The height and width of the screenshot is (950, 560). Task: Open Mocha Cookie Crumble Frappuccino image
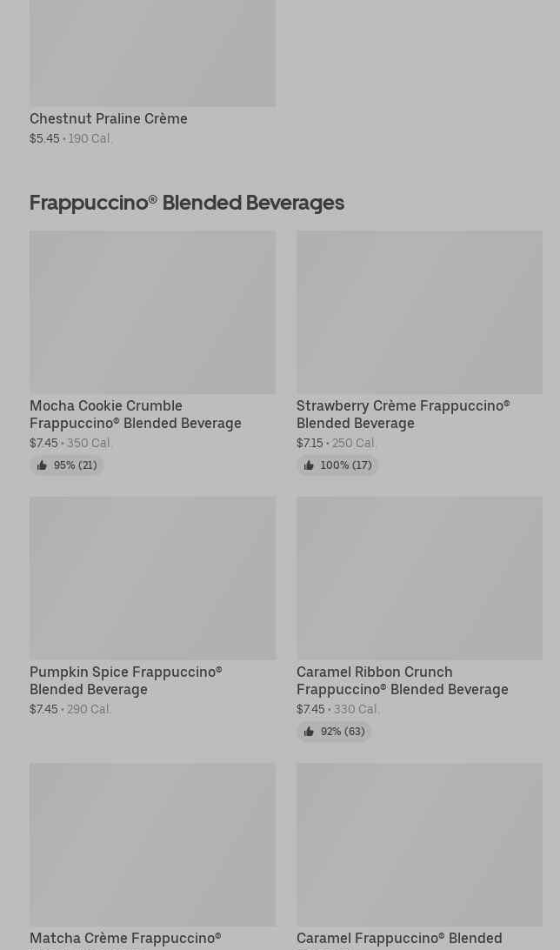pos(152,311)
